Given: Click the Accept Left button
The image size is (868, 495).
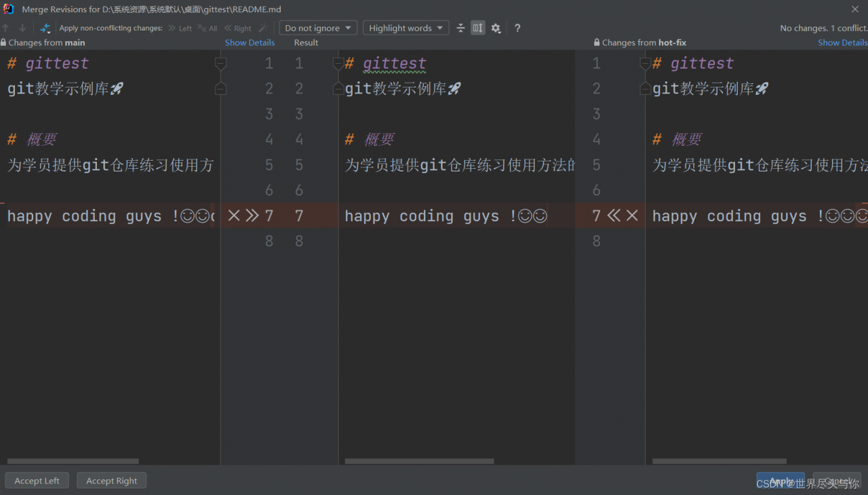Looking at the screenshot, I should click(x=37, y=481).
